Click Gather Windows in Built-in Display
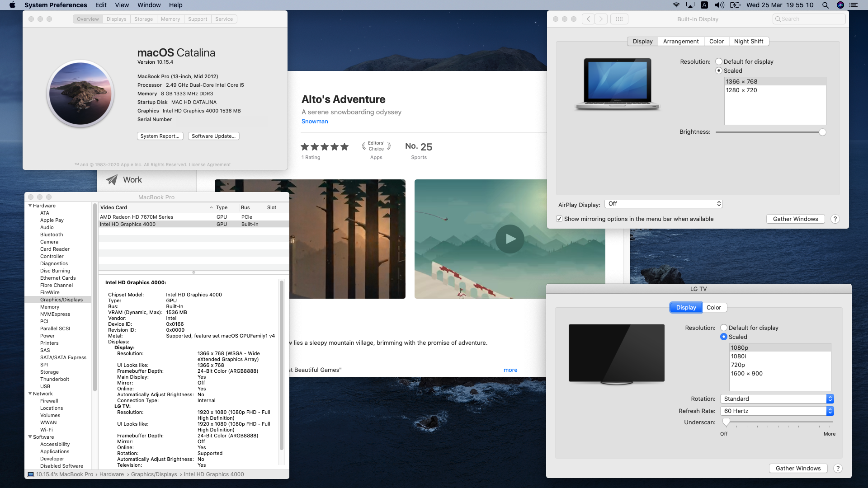868x488 pixels. [x=796, y=219]
